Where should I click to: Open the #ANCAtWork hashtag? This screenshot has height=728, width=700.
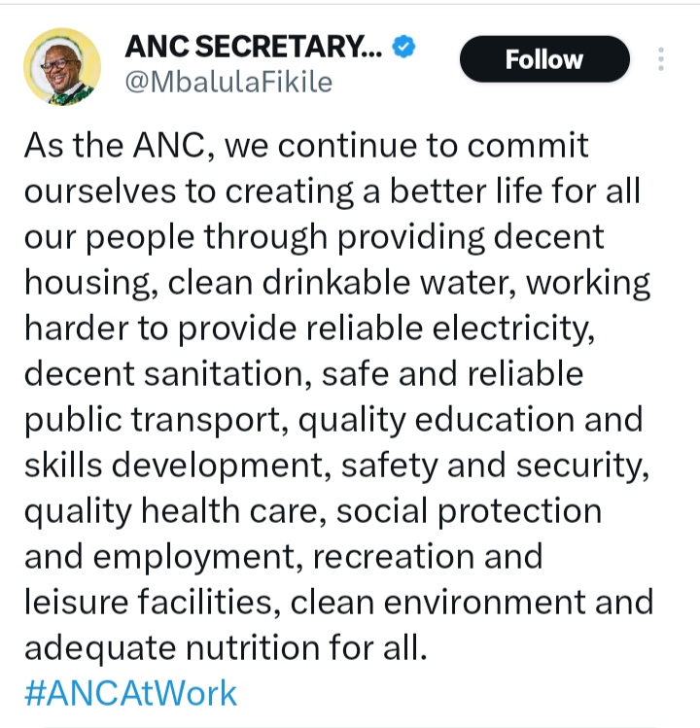click(x=130, y=693)
